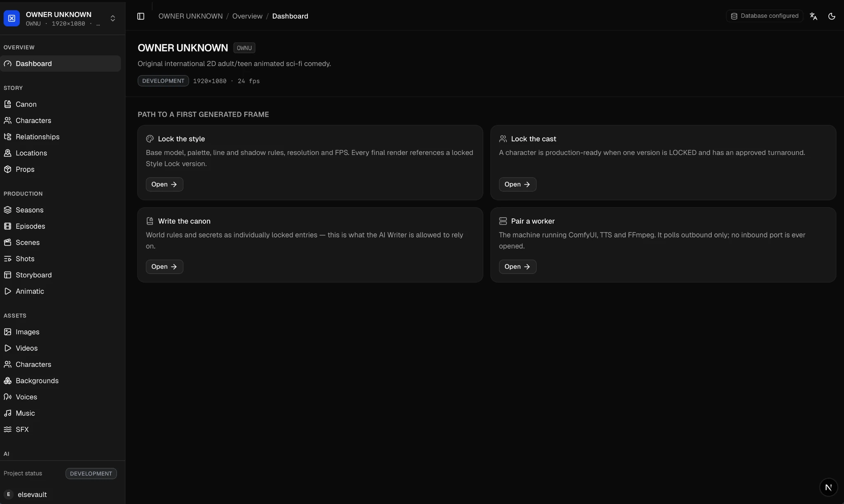Click the blue OWNER UNKNOWN project logo
Screen dimensions: 844x504
(x=12, y=18)
